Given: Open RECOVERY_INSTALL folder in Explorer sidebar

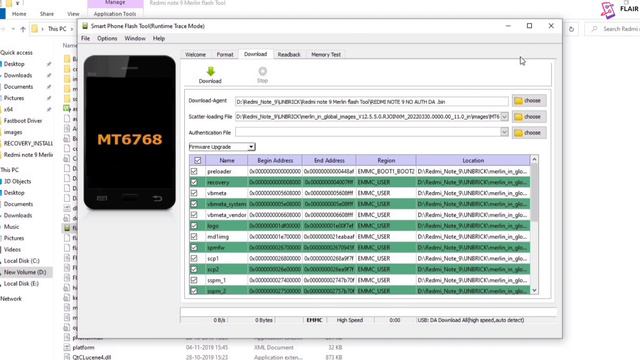Looking at the screenshot, I should pyautogui.click(x=28, y=144).
